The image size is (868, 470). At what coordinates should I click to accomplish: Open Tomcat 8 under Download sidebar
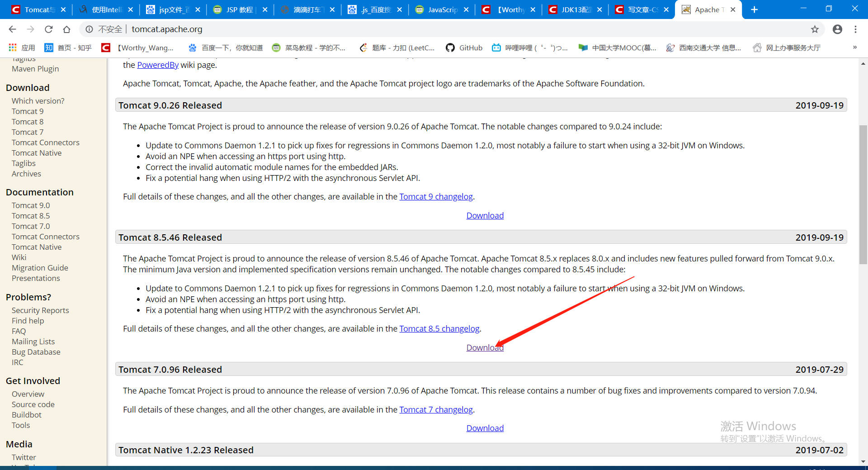(x=28, y=122)
